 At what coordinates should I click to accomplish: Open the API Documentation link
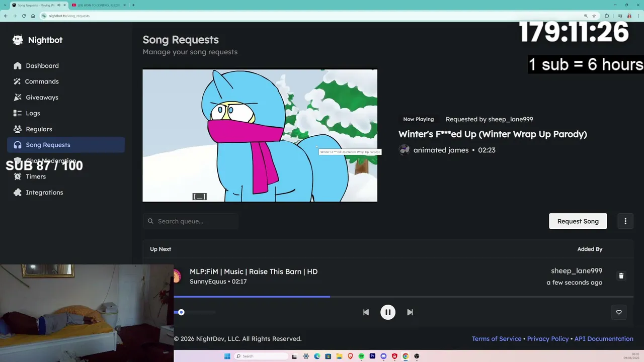(x=604, y=339)
